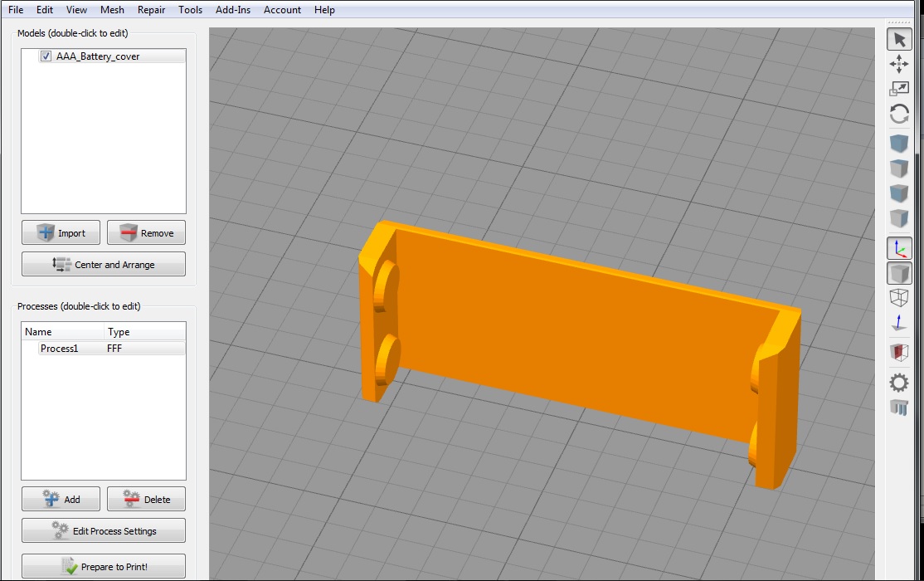
Task: Open the Add-Ins menu
Action: coord(233,9)
